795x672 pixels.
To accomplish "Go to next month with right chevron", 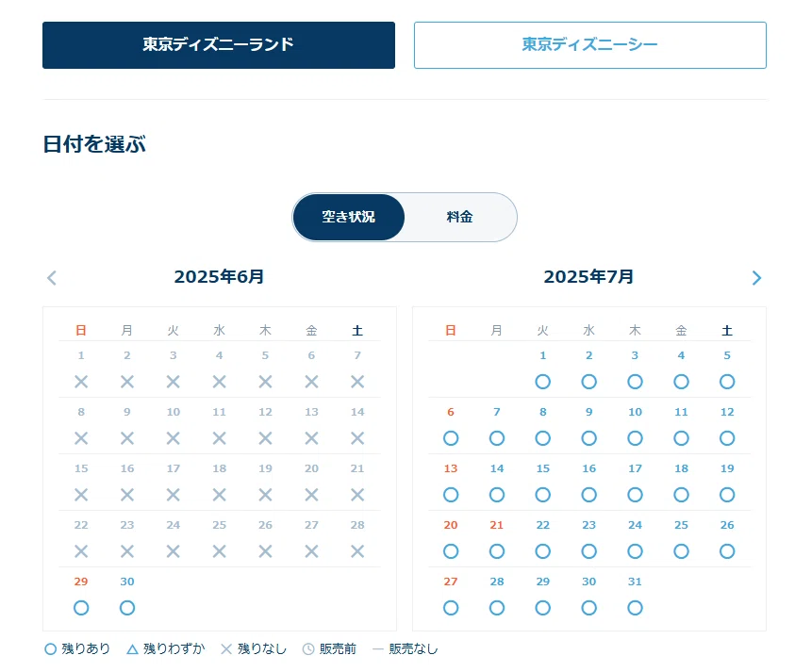I will coord(756,278).
